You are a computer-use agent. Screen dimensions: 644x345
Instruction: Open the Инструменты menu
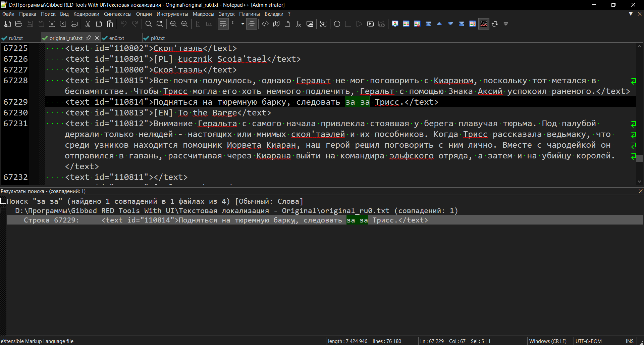click(172, 14)
